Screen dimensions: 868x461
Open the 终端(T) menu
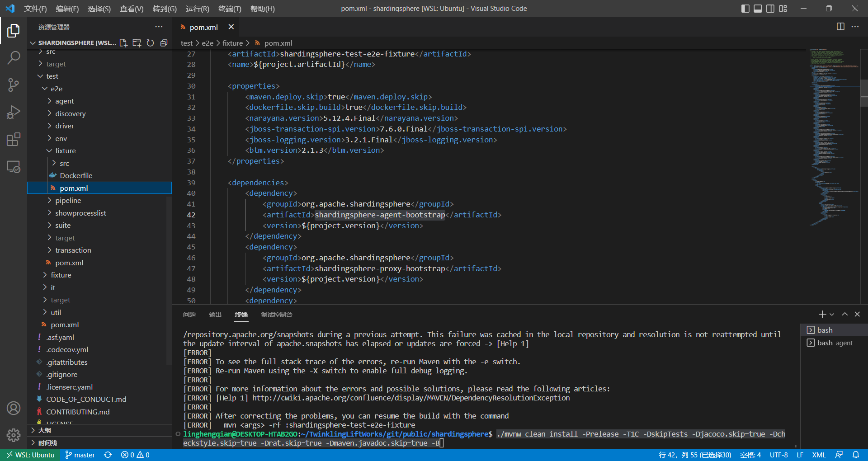(x=230, y=9)
